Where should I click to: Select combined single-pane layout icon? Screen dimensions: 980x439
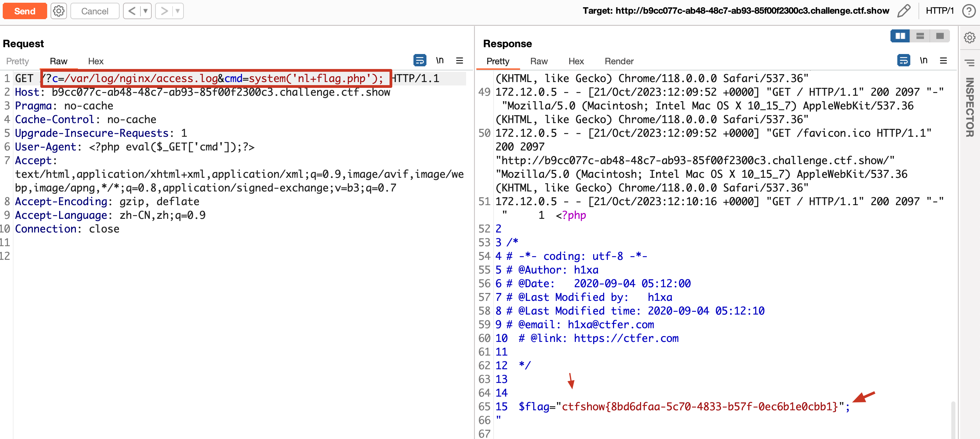pyautogui.click(x=940, y=36)
